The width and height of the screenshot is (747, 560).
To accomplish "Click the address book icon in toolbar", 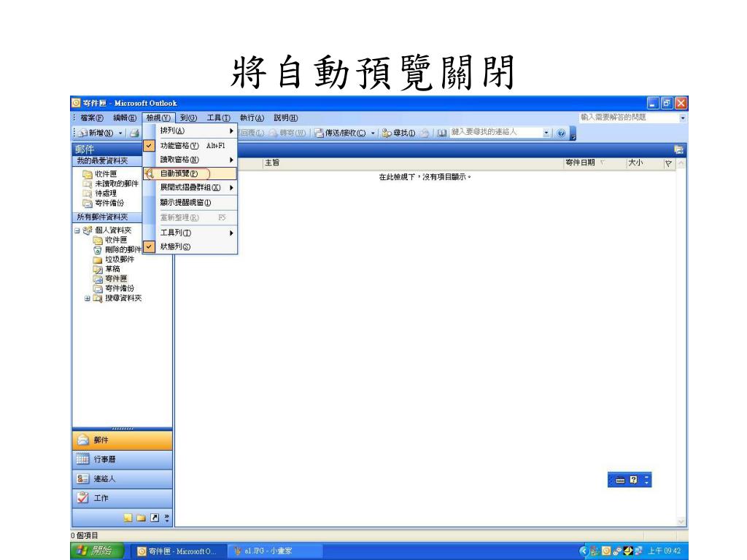I will 441,133.
